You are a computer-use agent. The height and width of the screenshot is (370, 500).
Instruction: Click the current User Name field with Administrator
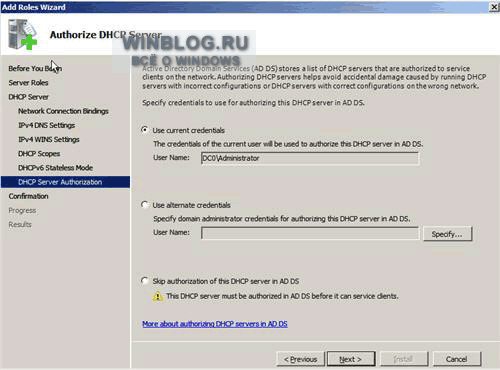[x=310, y=158]
